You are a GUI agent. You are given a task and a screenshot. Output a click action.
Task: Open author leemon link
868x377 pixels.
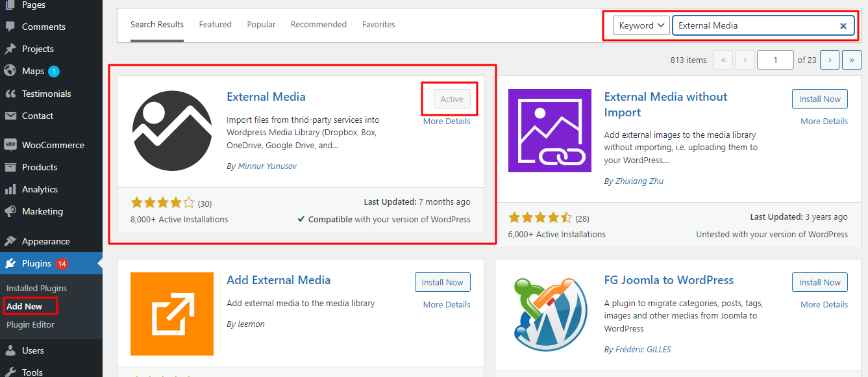click(x=251, y=324)
